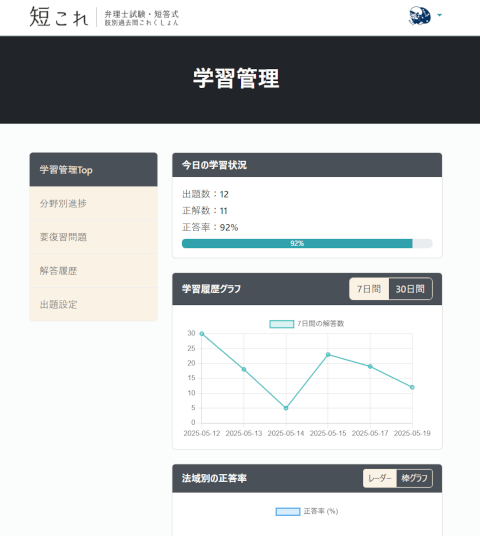Show the レーダー chart view
Image resolution: width=480 pixels, height=536 pixels.
coord(380,478)
